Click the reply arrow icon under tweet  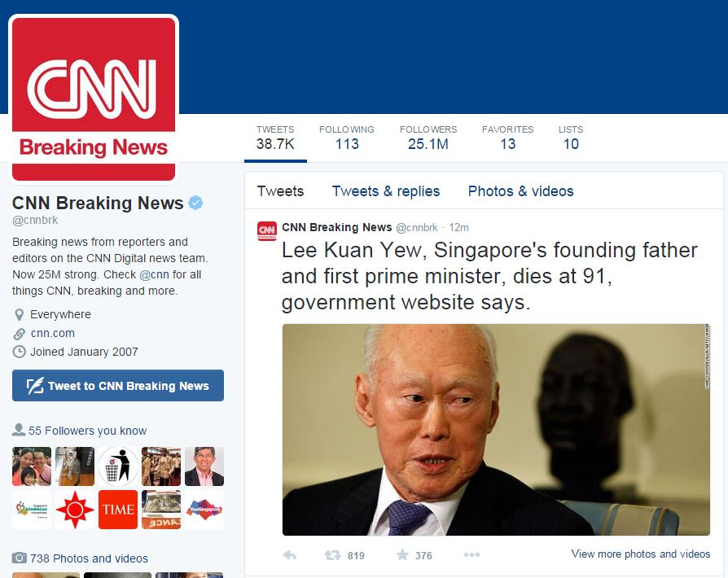tap(290, 554)
